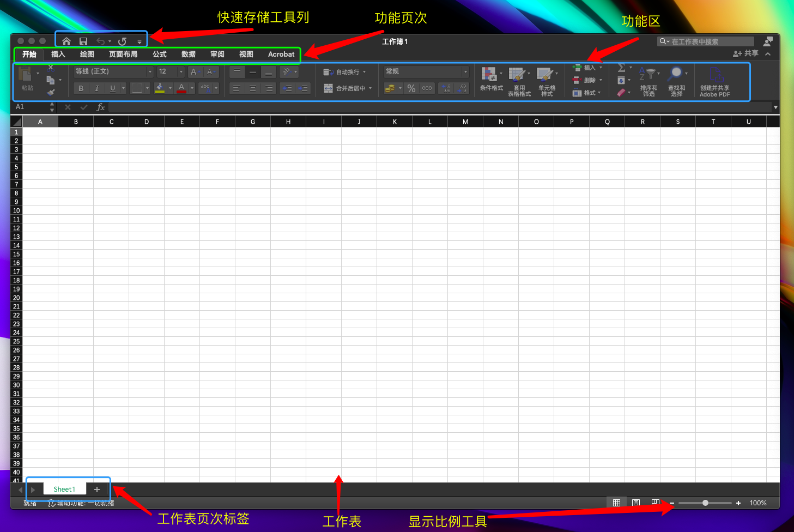Image resolution: width=794 pixels, height=532 pixels.
Task: Open the Acrobat ribbon tab
Action: (x=281, y=54)
